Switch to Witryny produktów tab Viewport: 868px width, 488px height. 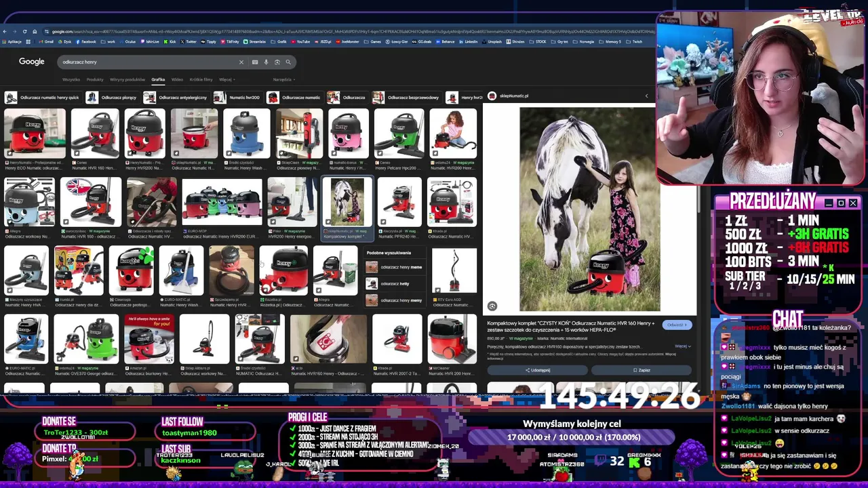click(x=127, y=79)
